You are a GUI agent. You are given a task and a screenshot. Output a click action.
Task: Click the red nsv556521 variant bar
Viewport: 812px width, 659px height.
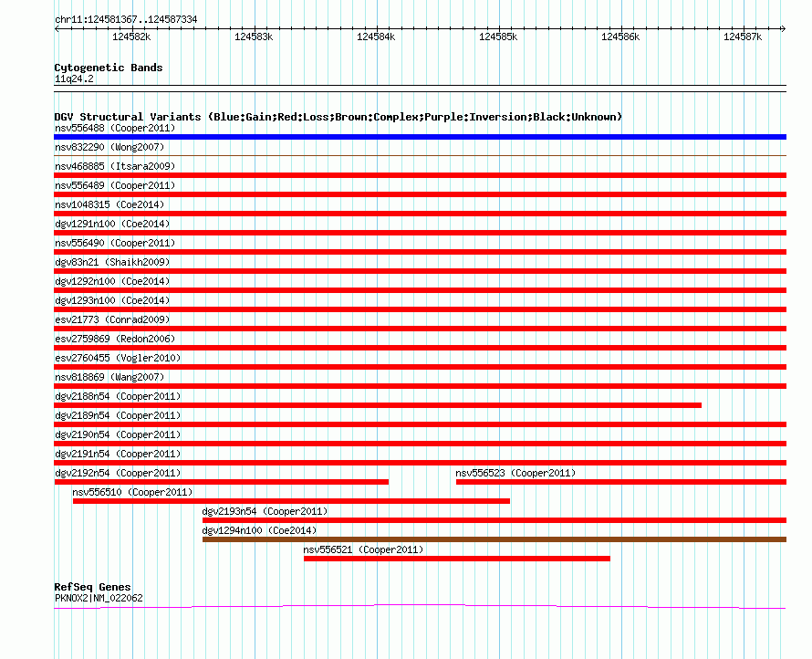point(457,559)
